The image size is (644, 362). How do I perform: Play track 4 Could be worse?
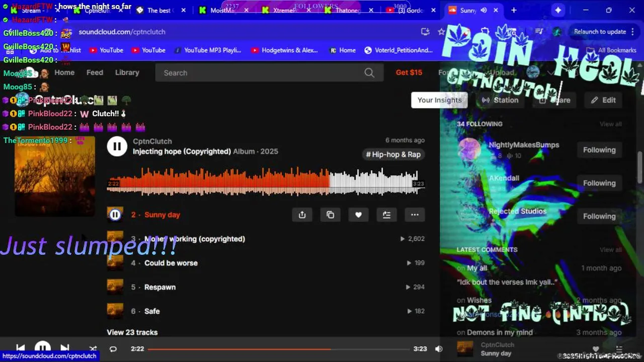click(x=171, y=263)
